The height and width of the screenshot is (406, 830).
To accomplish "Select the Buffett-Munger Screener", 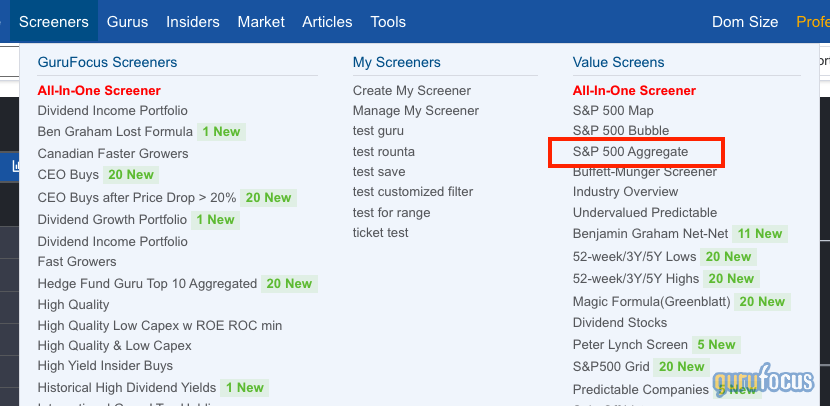I will tap(644, 172).
